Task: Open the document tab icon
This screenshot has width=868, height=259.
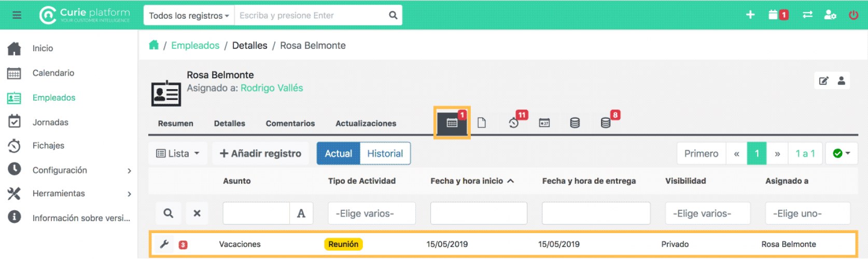Action: tap(482, 123)
